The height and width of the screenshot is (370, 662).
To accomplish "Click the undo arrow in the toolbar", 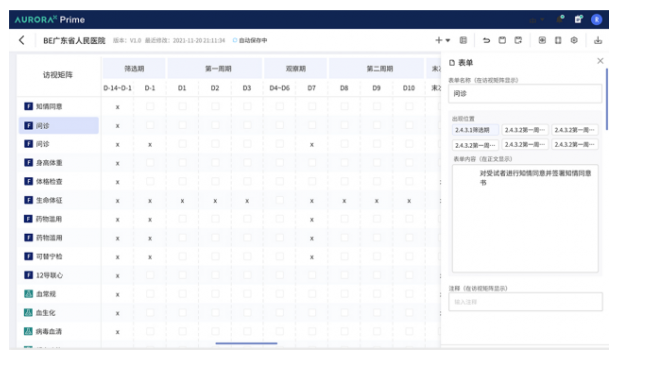I will tap(486, 40).
